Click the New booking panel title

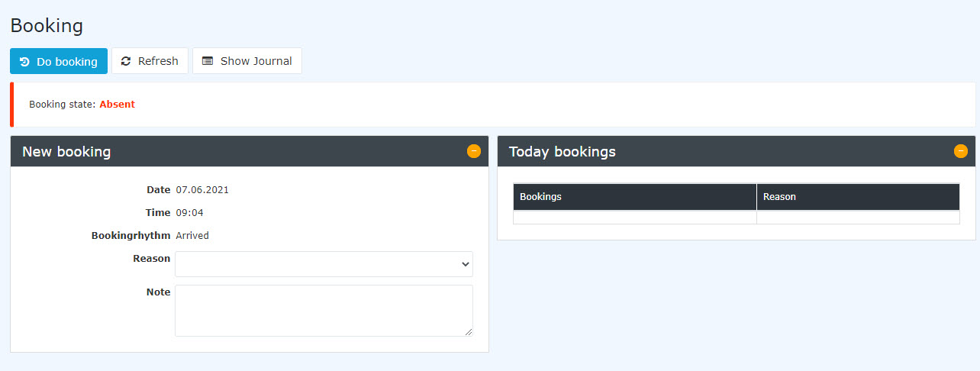coord(66,151)
